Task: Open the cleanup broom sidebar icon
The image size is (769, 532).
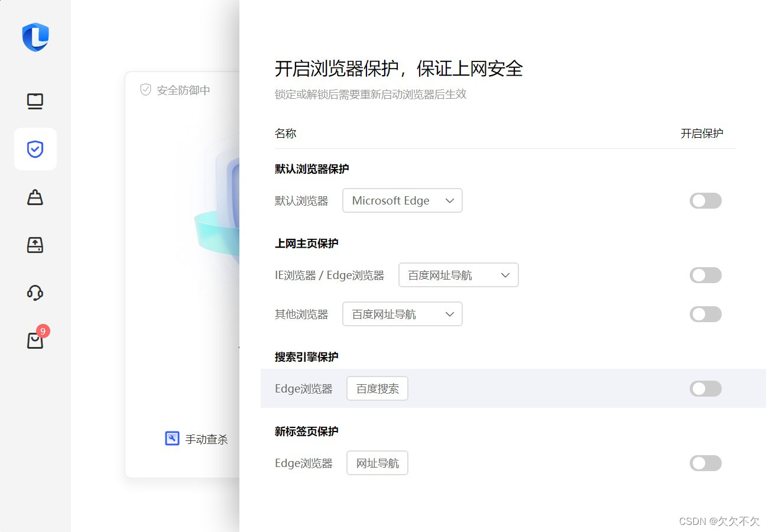Action: click(x=35, y=197)
